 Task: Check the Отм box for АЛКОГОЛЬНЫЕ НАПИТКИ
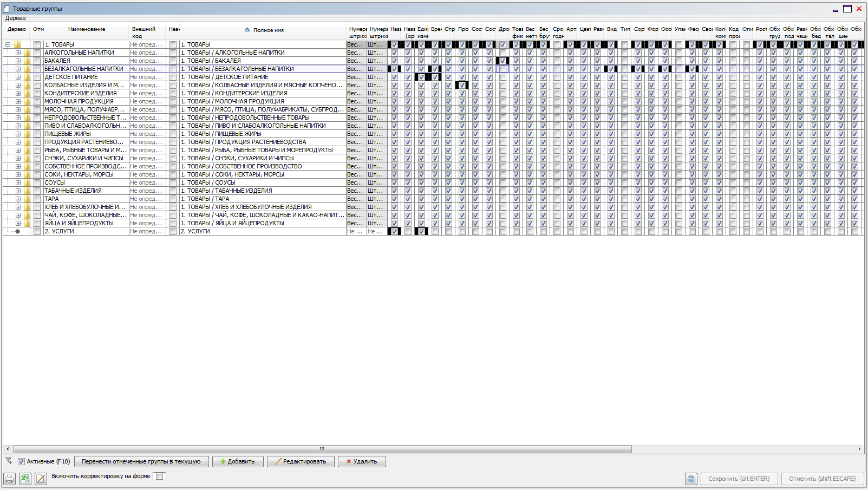tap(37, 53)
